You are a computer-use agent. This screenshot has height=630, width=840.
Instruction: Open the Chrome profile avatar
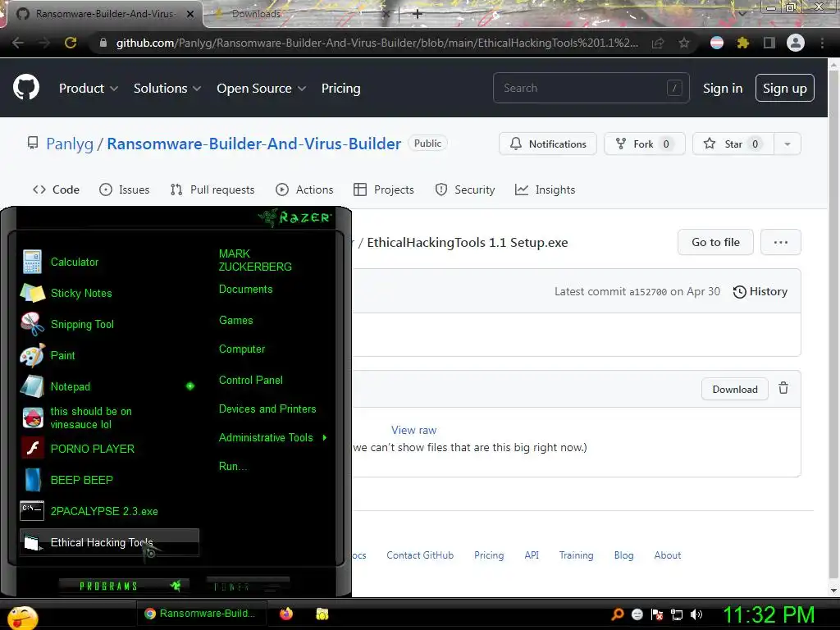796,43
